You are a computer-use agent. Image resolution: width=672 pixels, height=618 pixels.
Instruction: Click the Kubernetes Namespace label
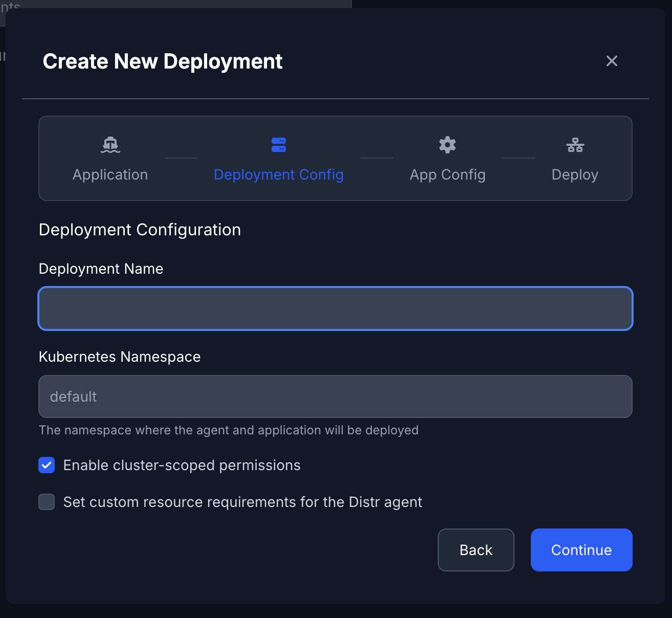tap(120, 357)
